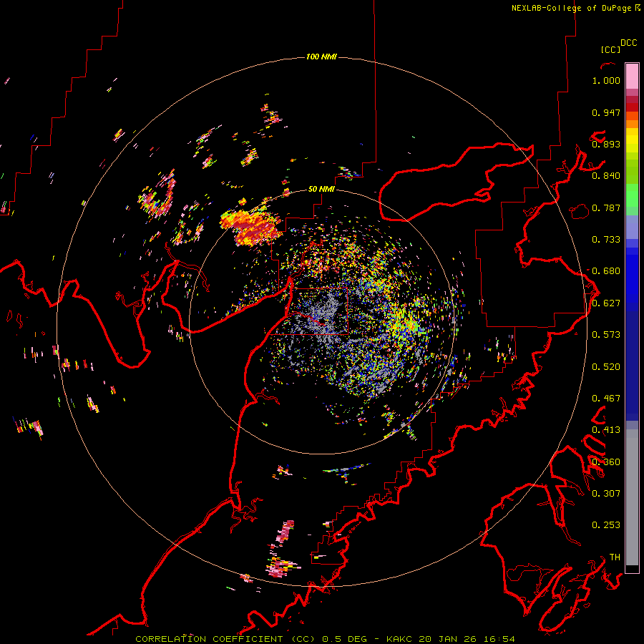Pick the light pink swatch beside 1.000

(632, 76)
